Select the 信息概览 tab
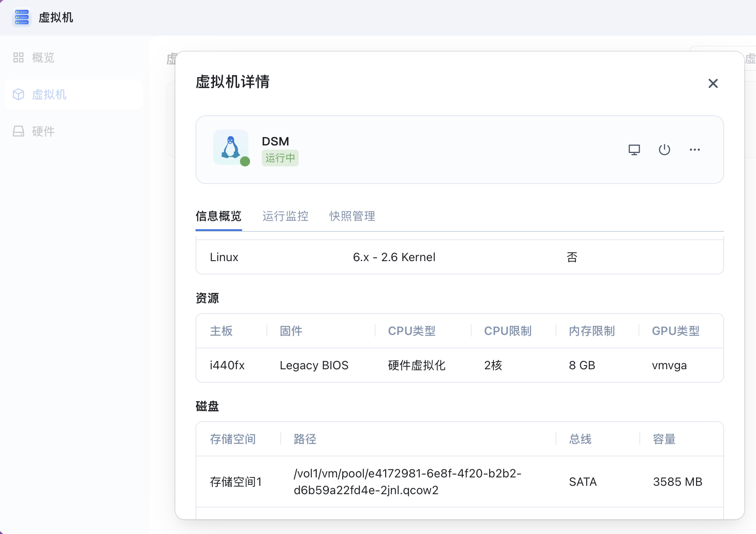This screenshot has height=534, width=756. pyautogui.click(x=219, y=216)
